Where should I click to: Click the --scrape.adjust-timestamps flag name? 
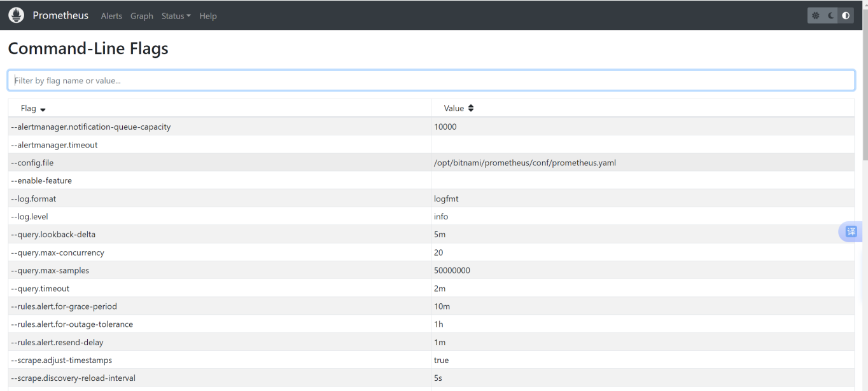click(x=62, y=360)
